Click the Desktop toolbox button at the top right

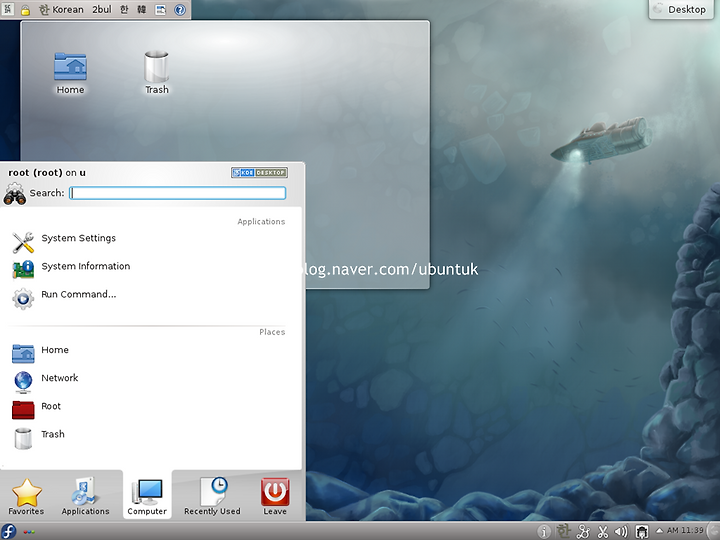[681, 9]
